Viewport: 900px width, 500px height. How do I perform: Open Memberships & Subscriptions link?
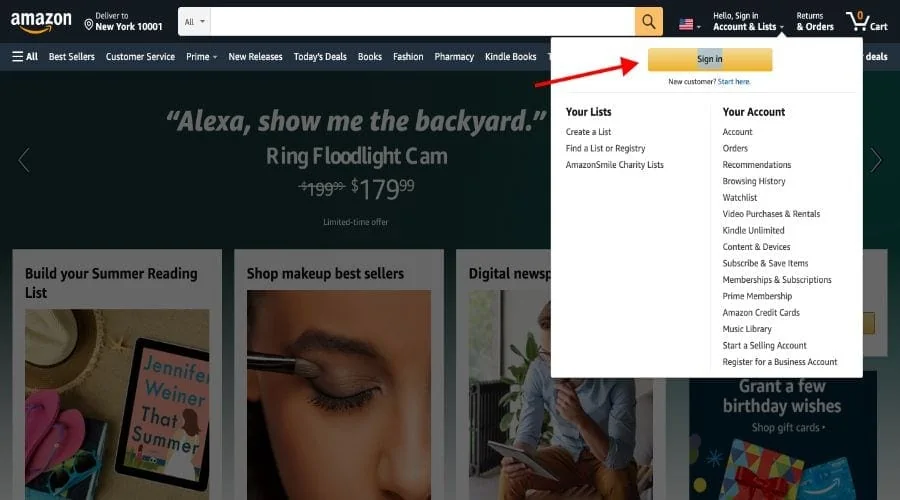(x=777, y=280)
